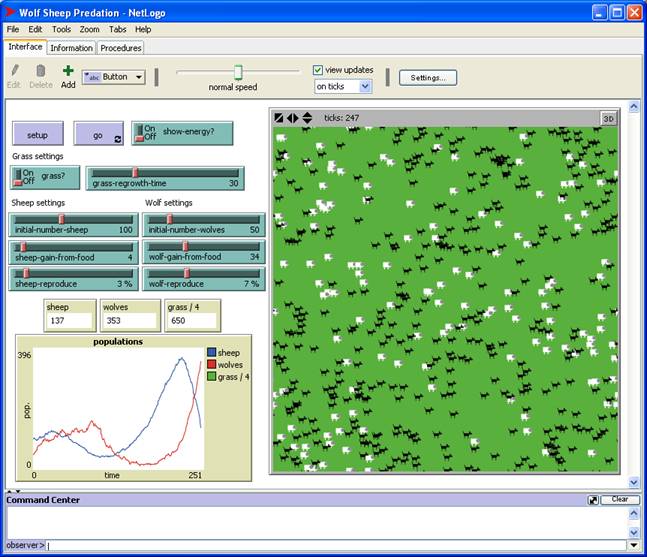Switch to the Interface tab
The width and height of the screenshot is (647, 557).
click(25, 47)
